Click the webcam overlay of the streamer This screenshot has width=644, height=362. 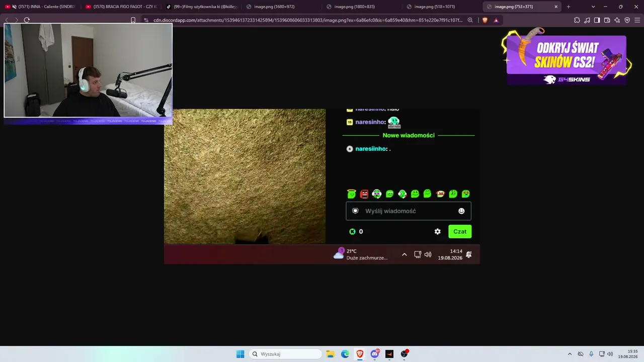88,70
